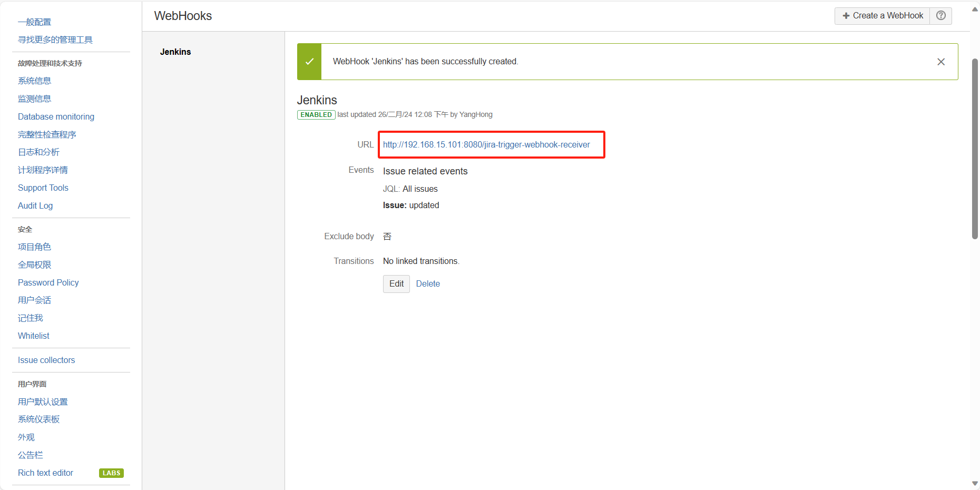Dismiss the success message with the X

[x=941, y=62]
